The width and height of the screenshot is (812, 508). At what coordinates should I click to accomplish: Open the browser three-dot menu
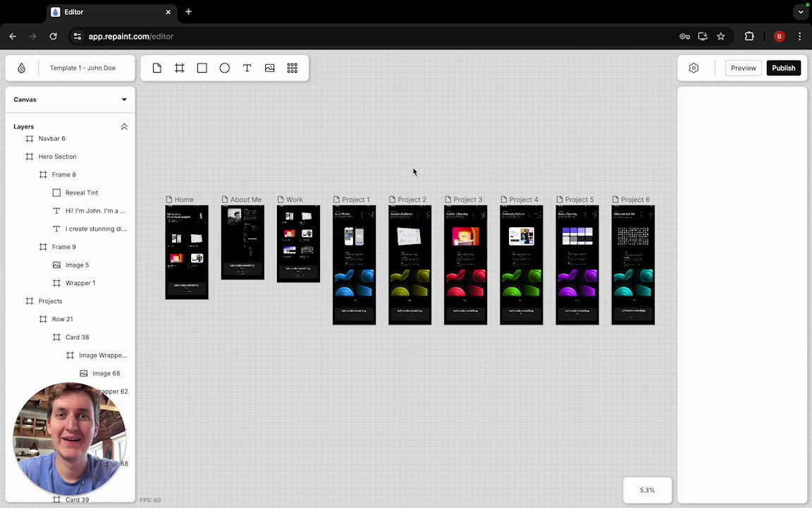pyautogui.click(x=799, y=36)
